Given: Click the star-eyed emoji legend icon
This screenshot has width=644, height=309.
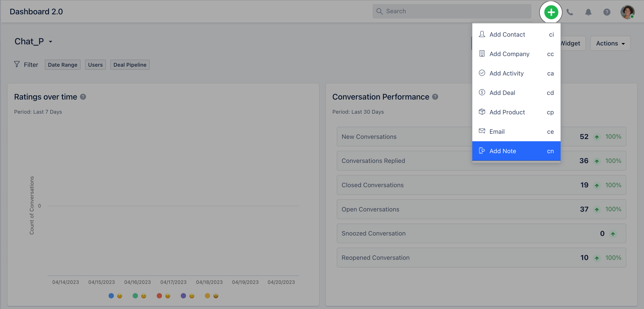Looking at the screenshot, I should pos(216,296).
